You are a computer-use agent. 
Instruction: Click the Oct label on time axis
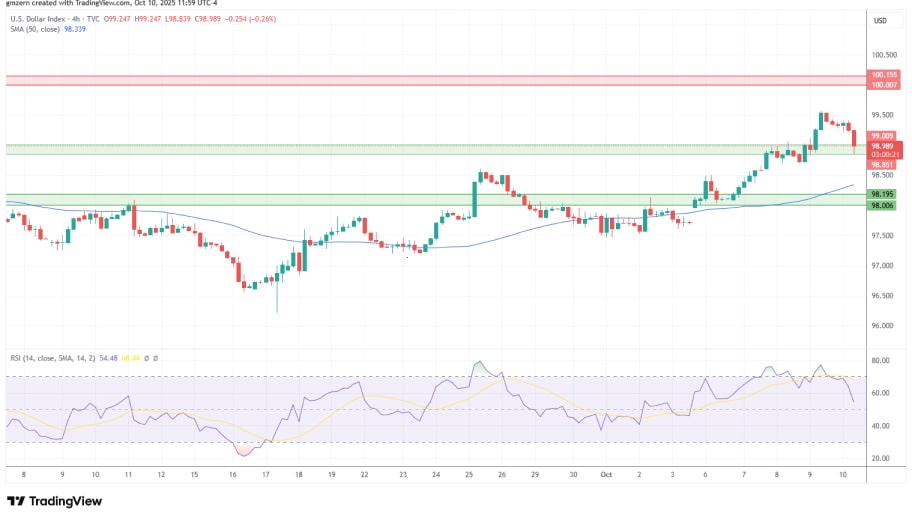pyautogui.click(x=606, y=476)
